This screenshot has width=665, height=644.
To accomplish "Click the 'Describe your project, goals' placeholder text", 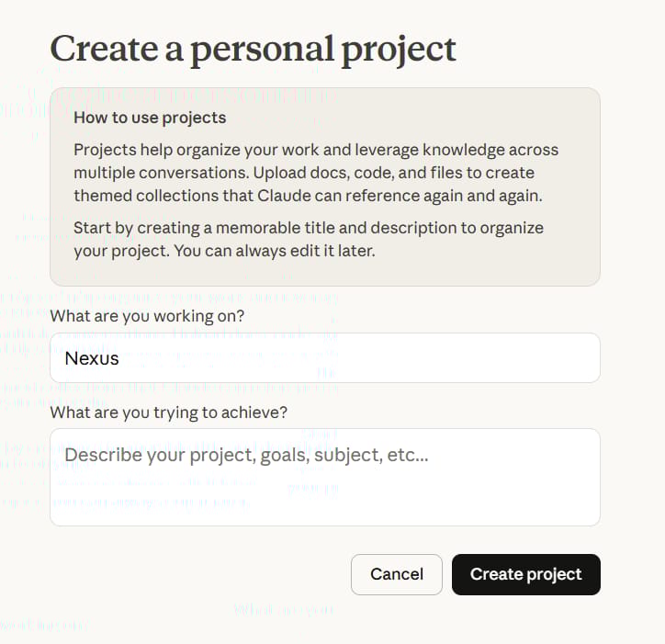I will pyautogui.click(x=246, y=455).
